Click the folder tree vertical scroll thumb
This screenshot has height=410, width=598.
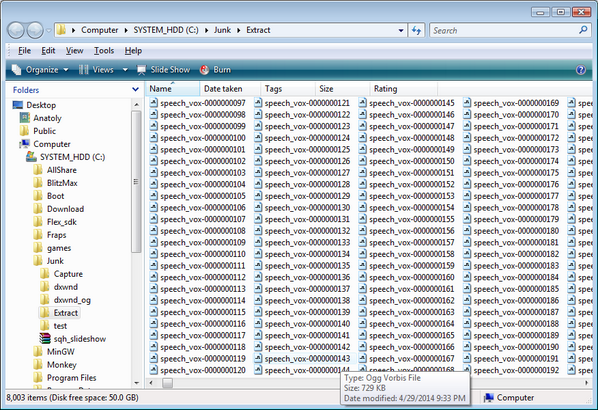point(136,181)
